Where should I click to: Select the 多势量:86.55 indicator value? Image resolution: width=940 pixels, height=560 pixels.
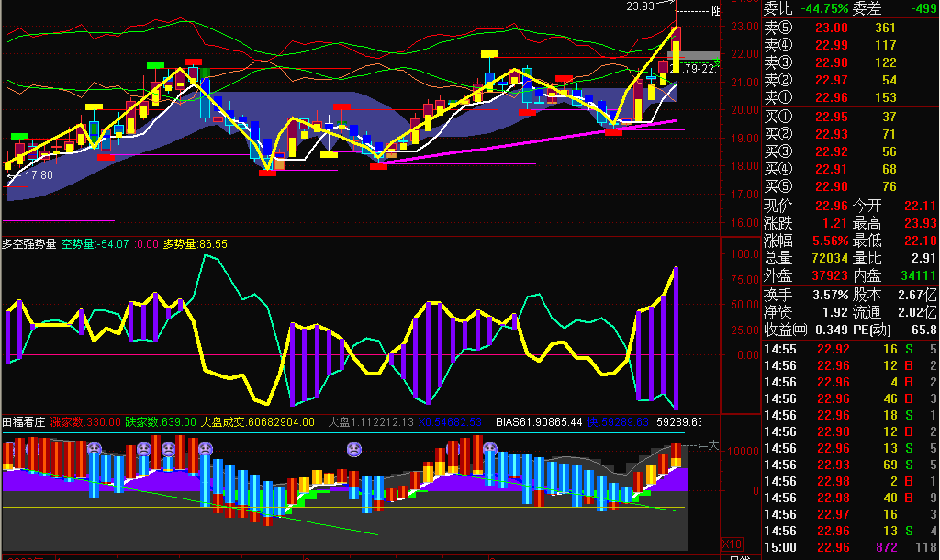[196, 244]
